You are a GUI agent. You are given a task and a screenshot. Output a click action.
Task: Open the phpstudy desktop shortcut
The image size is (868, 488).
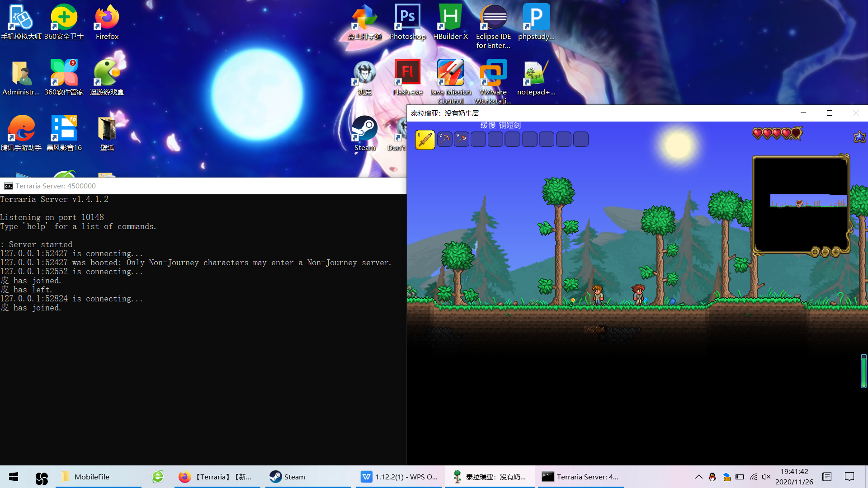tap(536, 22)
